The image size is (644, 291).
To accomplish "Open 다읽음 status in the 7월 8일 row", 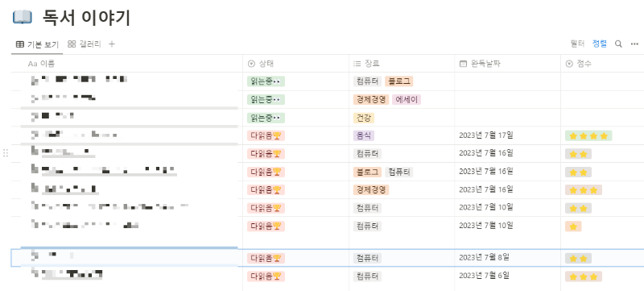I will [266, 258].
